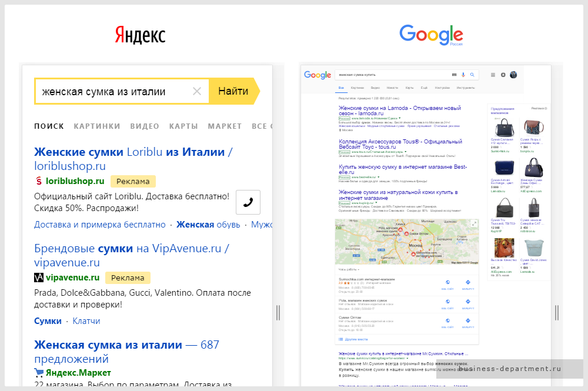Follow the Клатчи sitelink under VipAvenue
The height and width of the screenshot is (391, 588).
[86, 321]
